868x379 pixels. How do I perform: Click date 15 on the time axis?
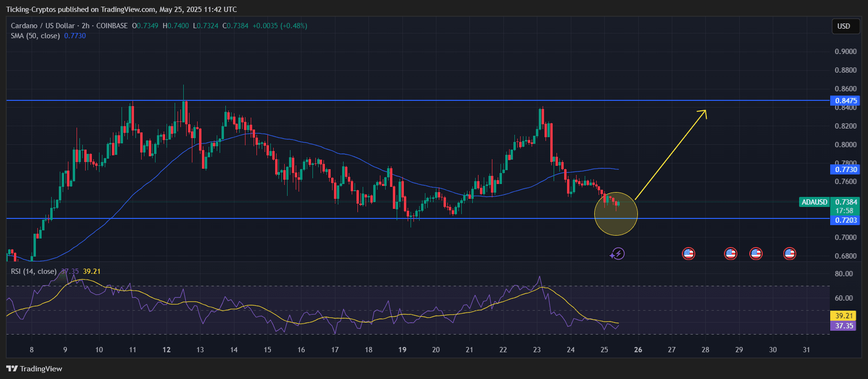coord(267,350)
